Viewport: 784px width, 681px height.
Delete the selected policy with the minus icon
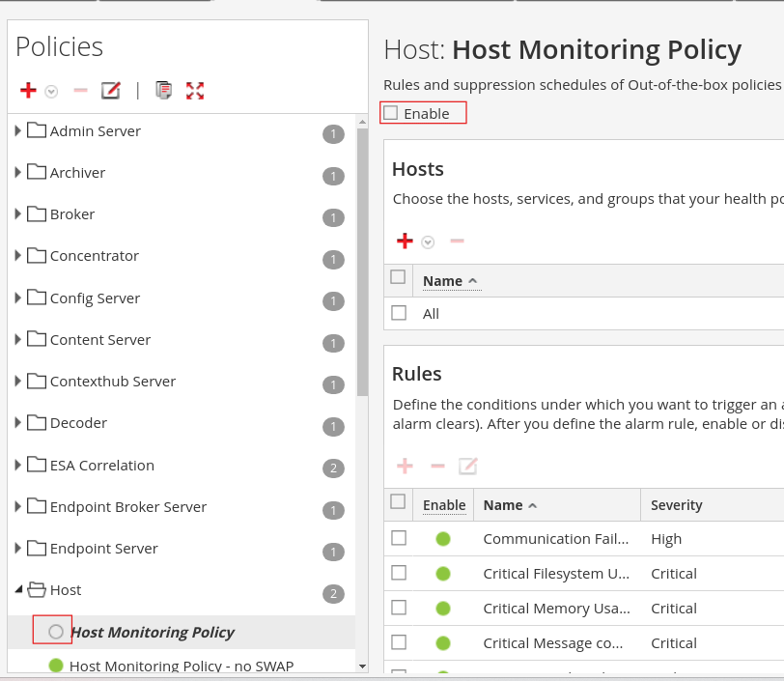(x=80, y=90)
